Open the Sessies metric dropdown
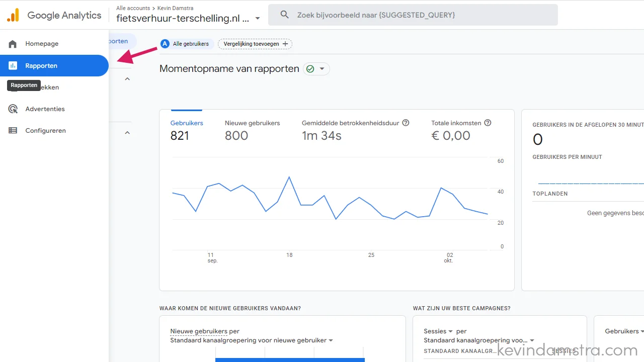 click(x=438, y=331)
